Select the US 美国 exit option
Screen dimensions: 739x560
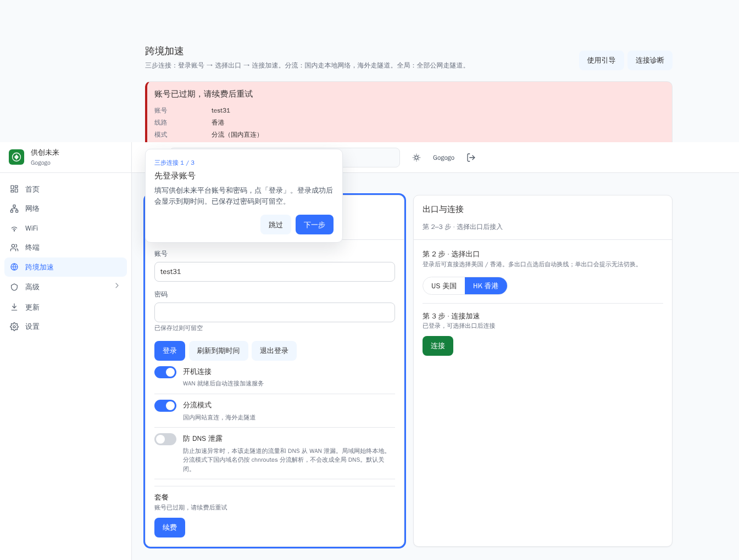[444, 286]
